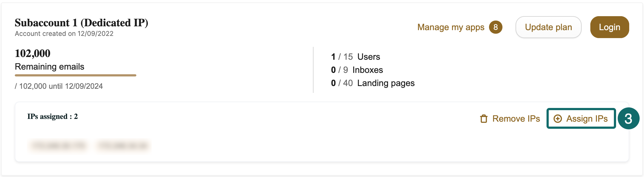Click the 102,000 remaining emails number
The width and height of the screenshot is (644, 177).
point(33,53)
